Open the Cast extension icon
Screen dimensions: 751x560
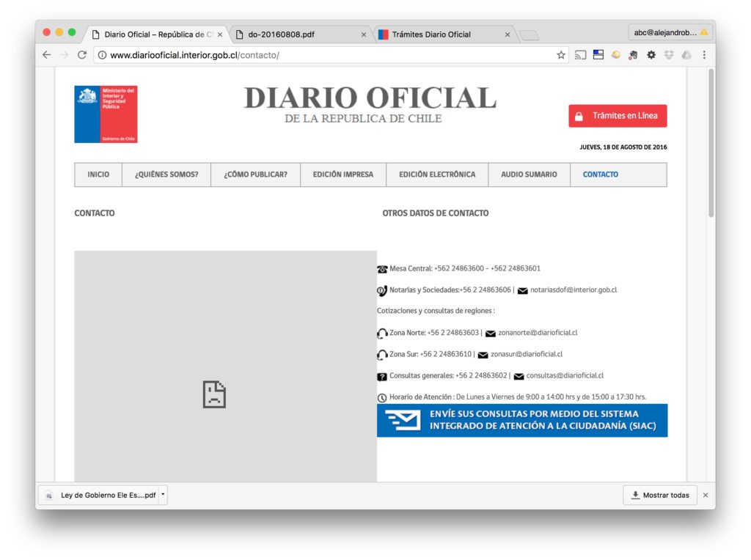(581, 55)
